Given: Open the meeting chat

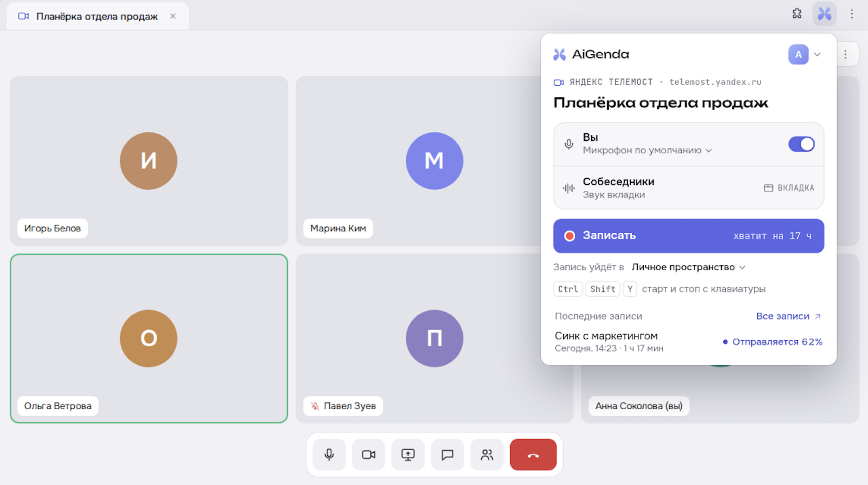Looking at the screenshot, I should [x=447, y=455].
